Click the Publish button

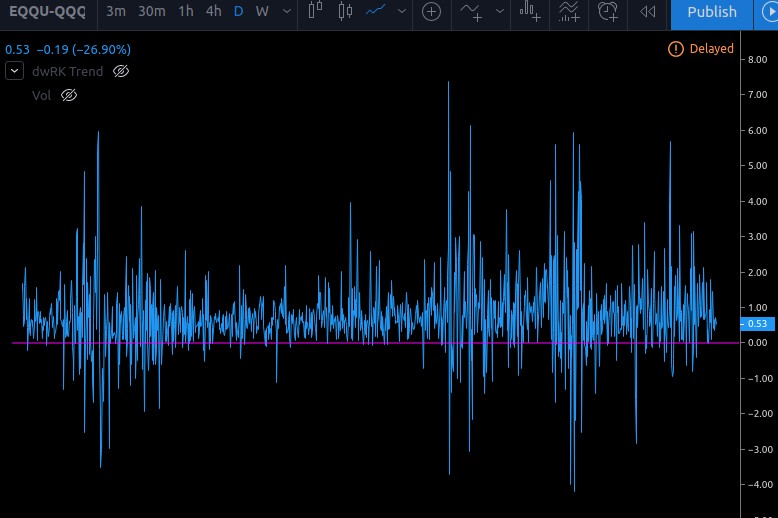pyautogui.click(x=712, y=12)
